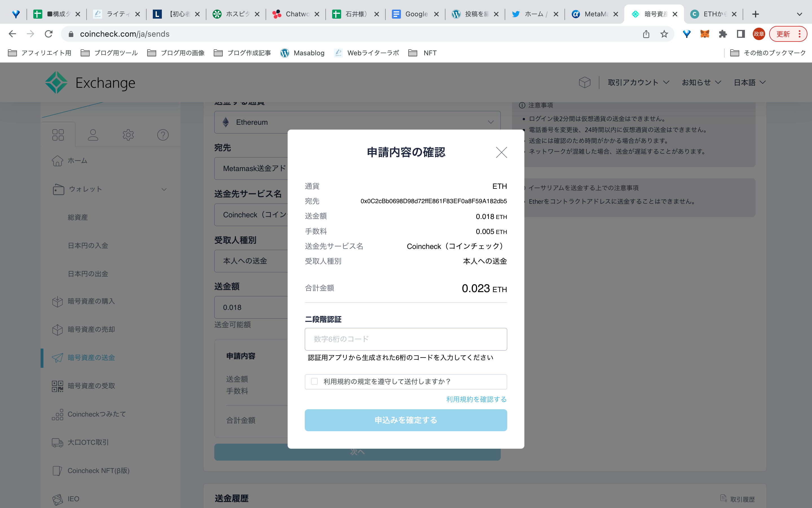Open 日本円の入金 in the sidebar
The width and height of the screenshot is (812, 508).
click(88, 246)
